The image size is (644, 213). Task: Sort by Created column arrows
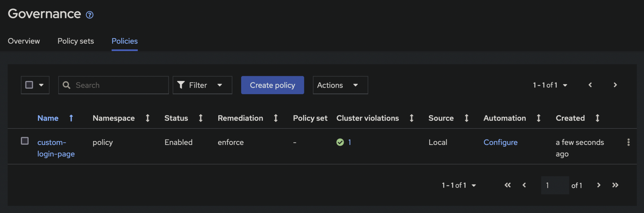597,118
